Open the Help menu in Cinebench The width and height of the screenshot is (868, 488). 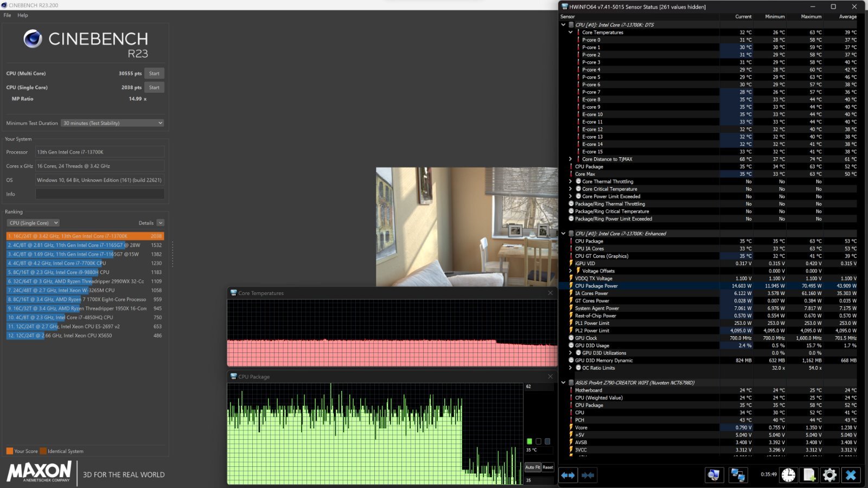click(23, 15)
